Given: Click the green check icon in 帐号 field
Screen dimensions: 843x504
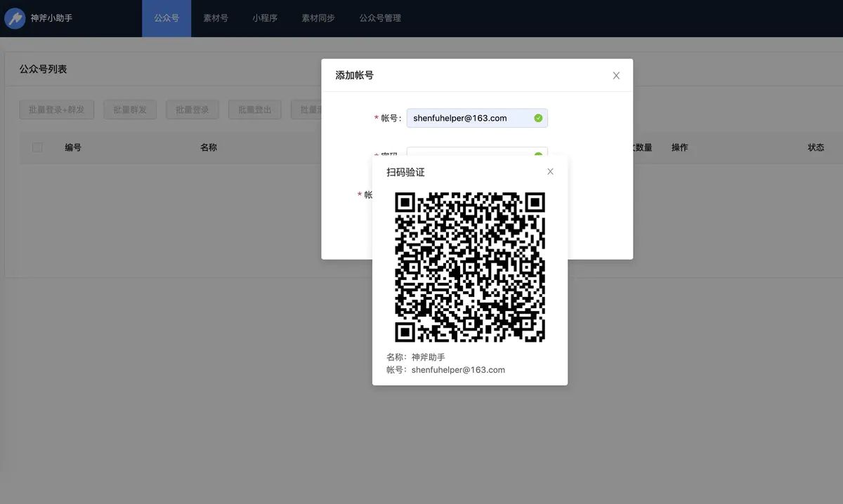Looking at the screenshot, I should [538, 118].
